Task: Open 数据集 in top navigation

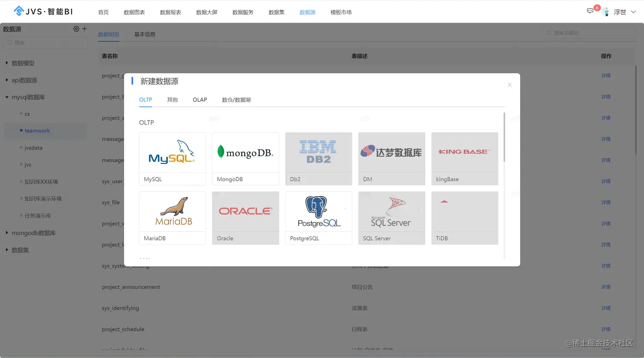Action: click(276, 12)
